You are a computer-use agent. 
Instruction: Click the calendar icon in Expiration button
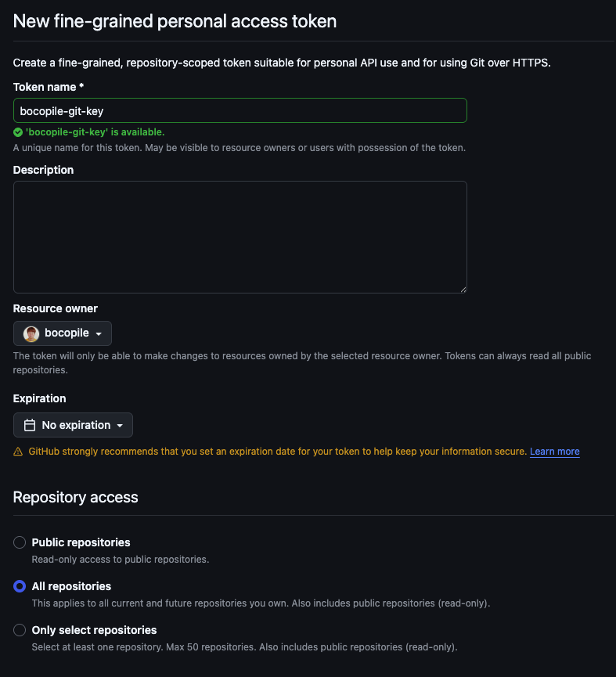(30, 425)
